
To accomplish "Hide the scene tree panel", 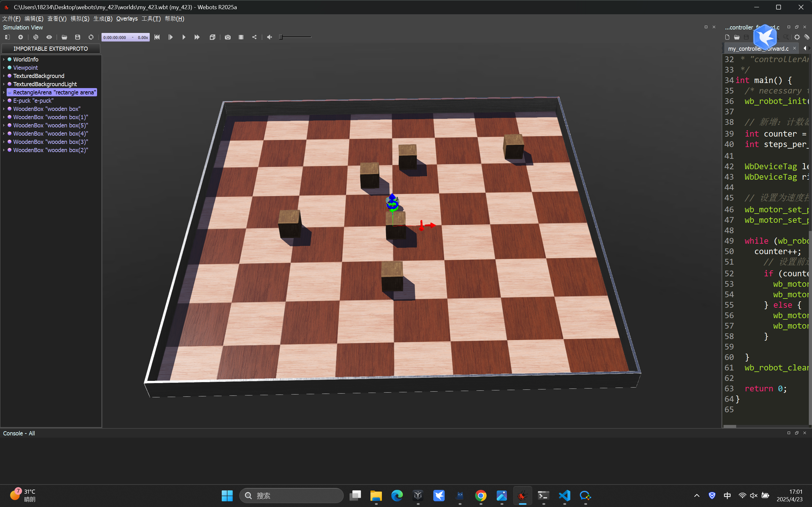I will click(x=7, y=37).
